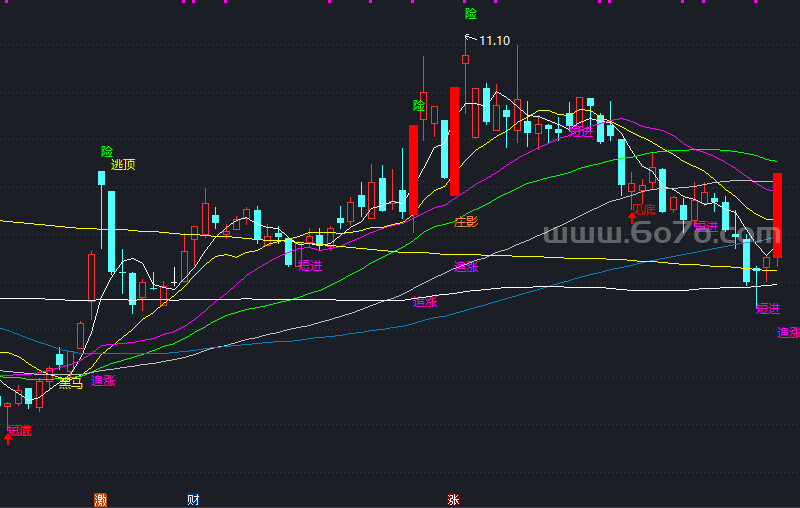Click the 激 event icon on bottom axis
Image resolution: width=800 pixels, height=508 pixels.
(x=101, y=500)
